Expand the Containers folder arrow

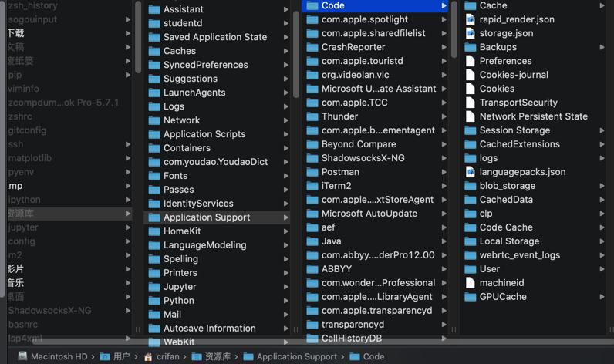(286, 148)
